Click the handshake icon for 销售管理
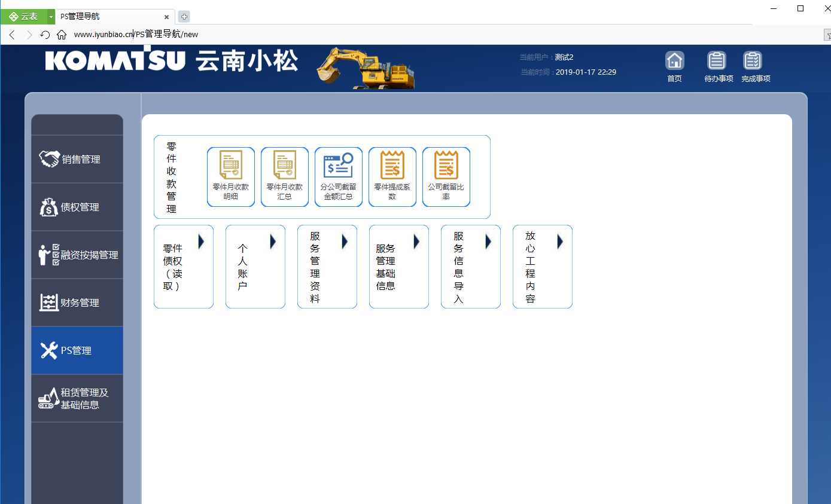Image resolution: width=831 pixels, height=504 pixels. (49, 159)
